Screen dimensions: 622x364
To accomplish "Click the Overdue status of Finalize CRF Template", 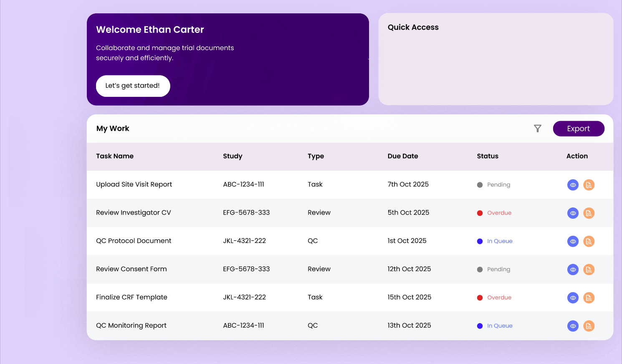I will (x=499, y=298).
